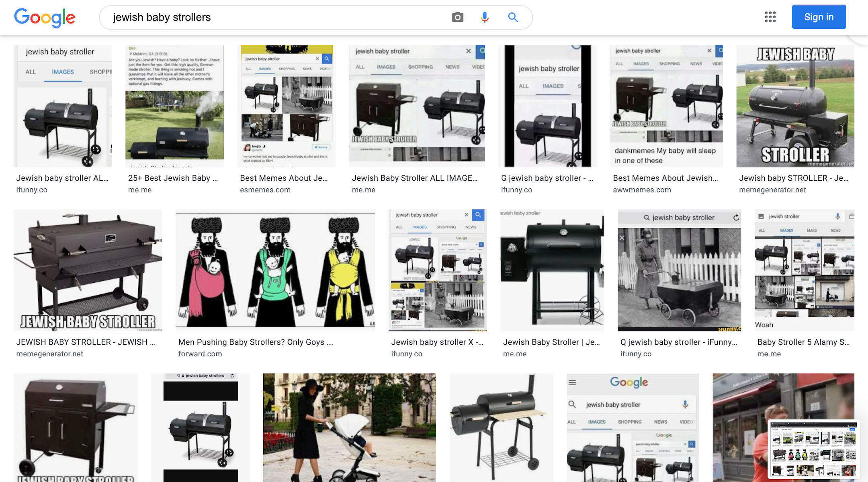This screenshot has width=868, height=482.
Task: Open vintage black-and-white pram photo thumbnail
Action: pos(679,270)
